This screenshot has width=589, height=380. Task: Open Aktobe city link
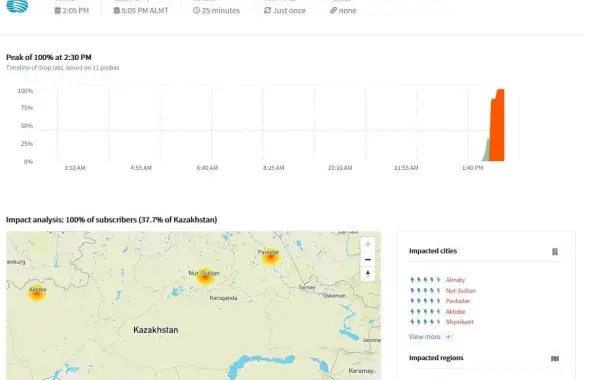[x=455, y=311]
